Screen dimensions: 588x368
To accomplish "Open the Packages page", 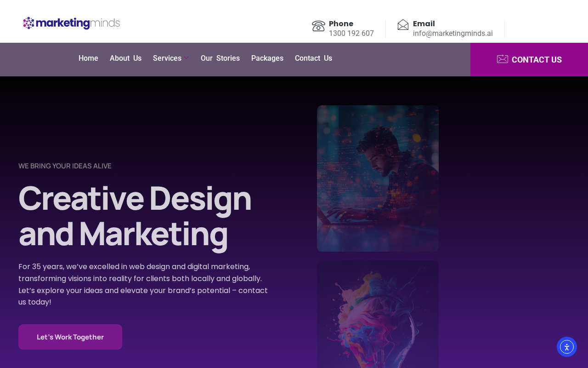I will point(267,58).
